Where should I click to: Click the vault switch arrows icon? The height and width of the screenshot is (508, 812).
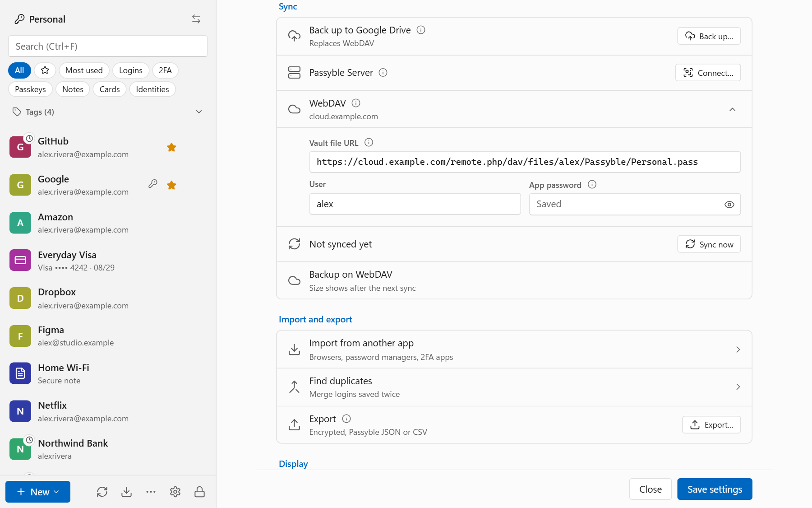[196, 19]
